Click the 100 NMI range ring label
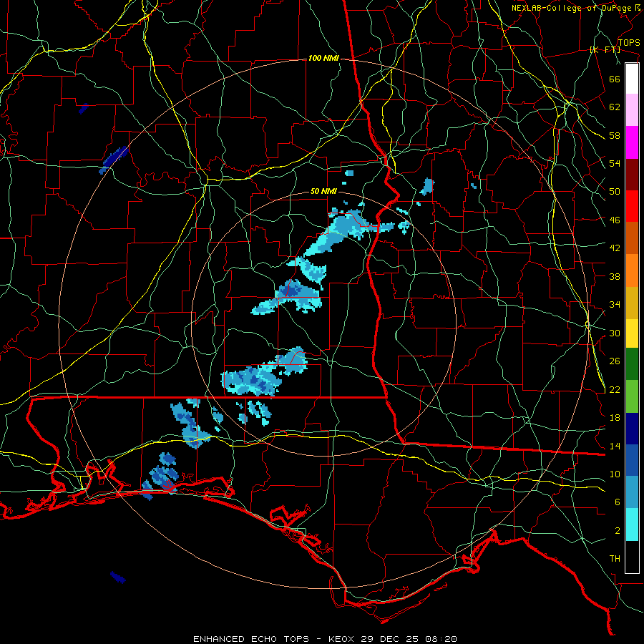644x644 pixels. (x=323, y=59)
